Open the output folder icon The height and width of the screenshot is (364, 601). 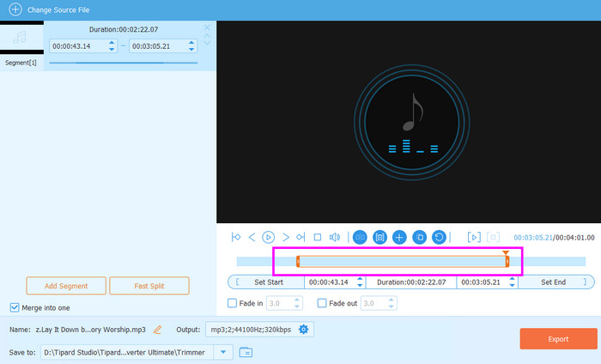pyautogui.click(x=246, y=352)
